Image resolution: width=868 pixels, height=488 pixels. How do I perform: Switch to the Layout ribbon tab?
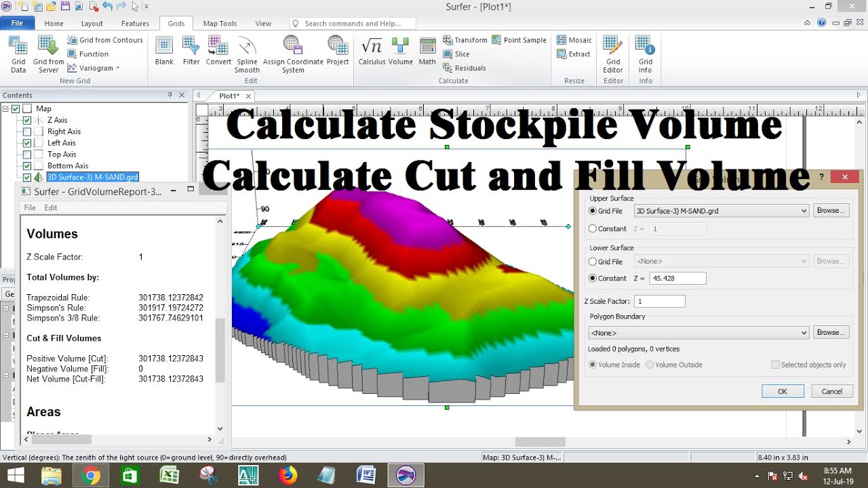click(92, 23)
